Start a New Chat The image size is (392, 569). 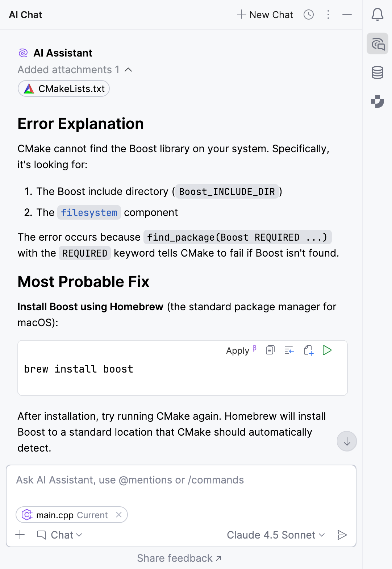[265, 15]
